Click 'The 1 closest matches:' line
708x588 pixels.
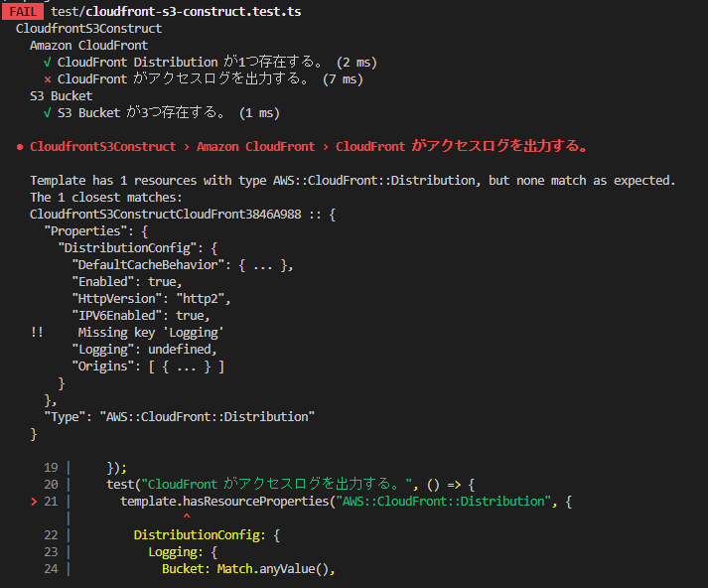(x=106, y=198)
